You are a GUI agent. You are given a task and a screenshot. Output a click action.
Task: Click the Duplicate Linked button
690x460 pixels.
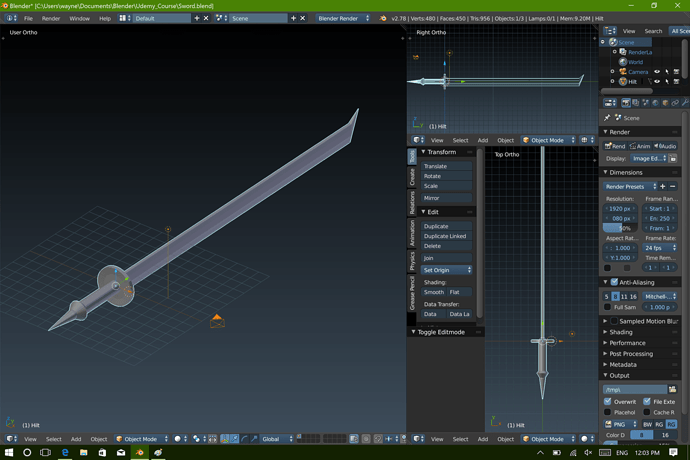(x=445, y=236)
